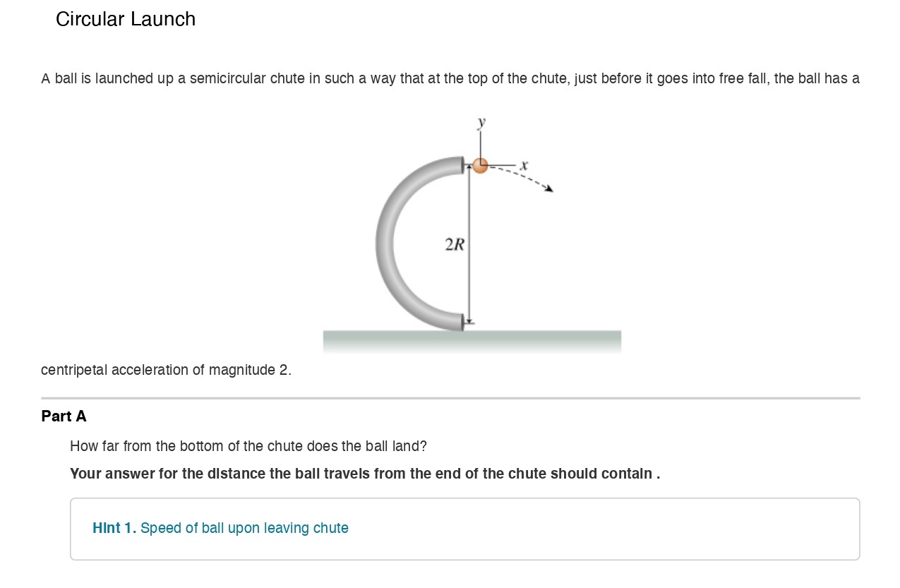Click the dashed trajectory arrowhead
The image size is (900, 588).
[548, 188]
